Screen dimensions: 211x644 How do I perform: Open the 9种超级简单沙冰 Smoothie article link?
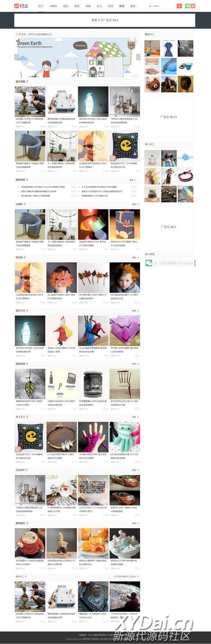[43, 187]
